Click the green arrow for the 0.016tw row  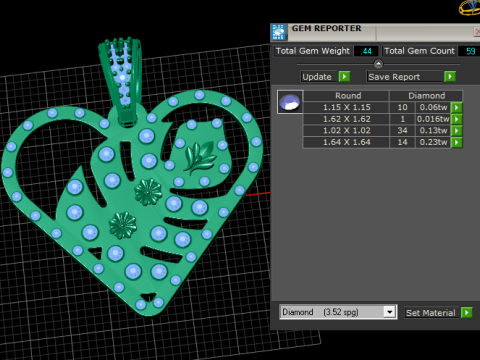coord(457,119)
